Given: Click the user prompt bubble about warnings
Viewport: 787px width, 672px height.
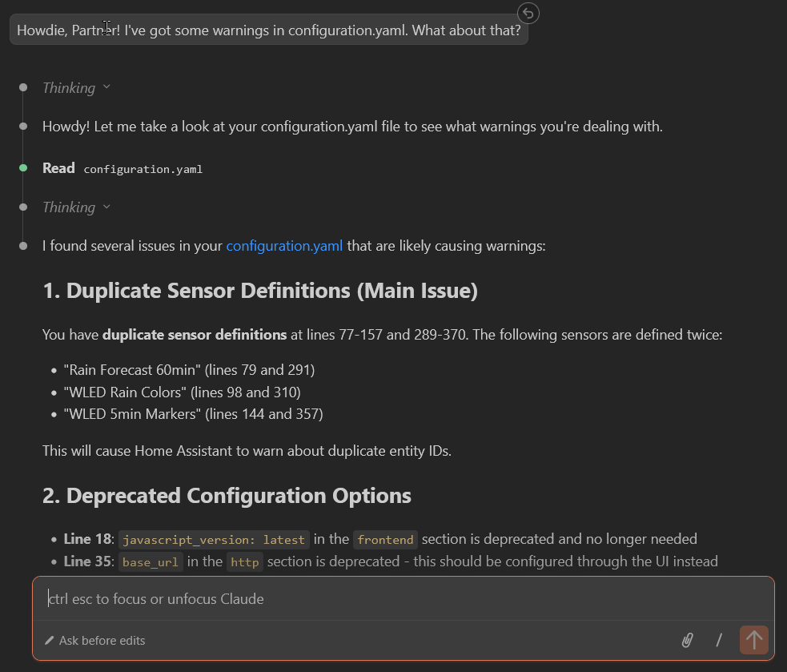Looking at the screenshot, I should [x=268, y=30].
